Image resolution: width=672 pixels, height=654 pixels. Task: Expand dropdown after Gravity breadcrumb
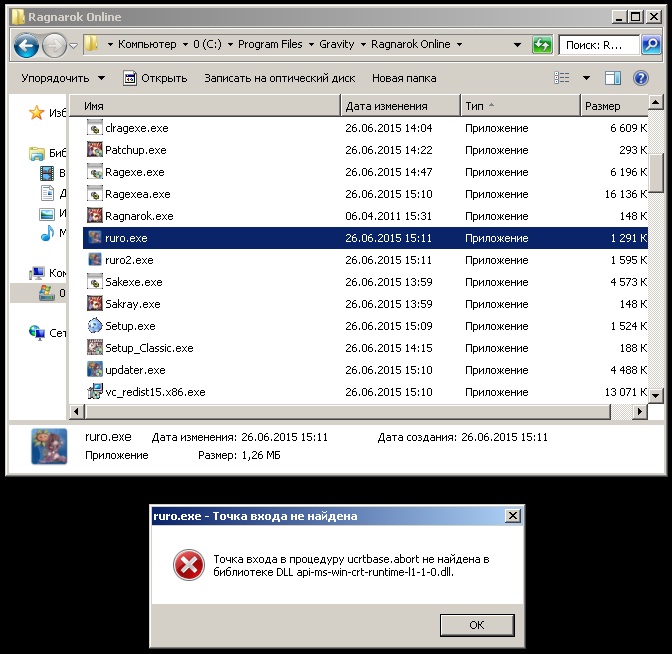363,45
